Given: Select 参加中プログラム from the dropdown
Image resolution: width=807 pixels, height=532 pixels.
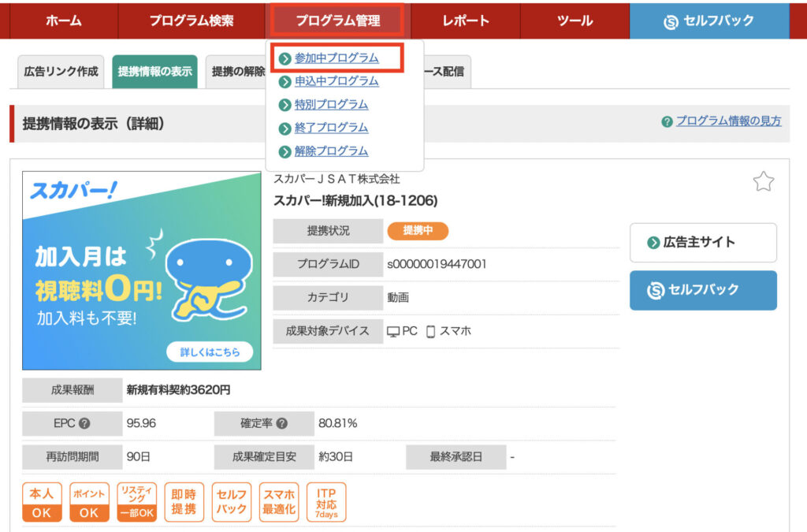Looking at the screenshot, I should tap(337, 58).
